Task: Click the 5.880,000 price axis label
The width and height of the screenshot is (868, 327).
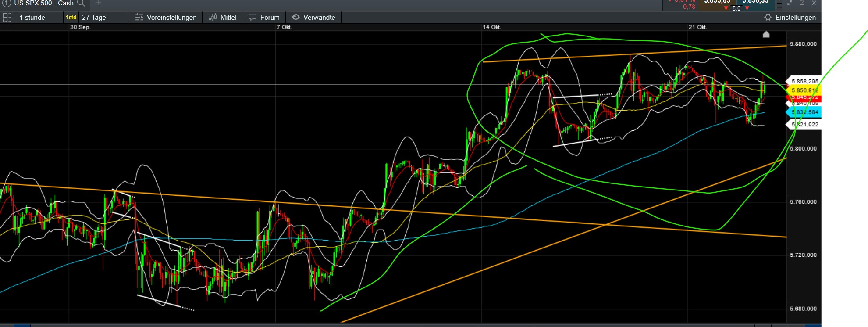Action: (x=803, y=44)
